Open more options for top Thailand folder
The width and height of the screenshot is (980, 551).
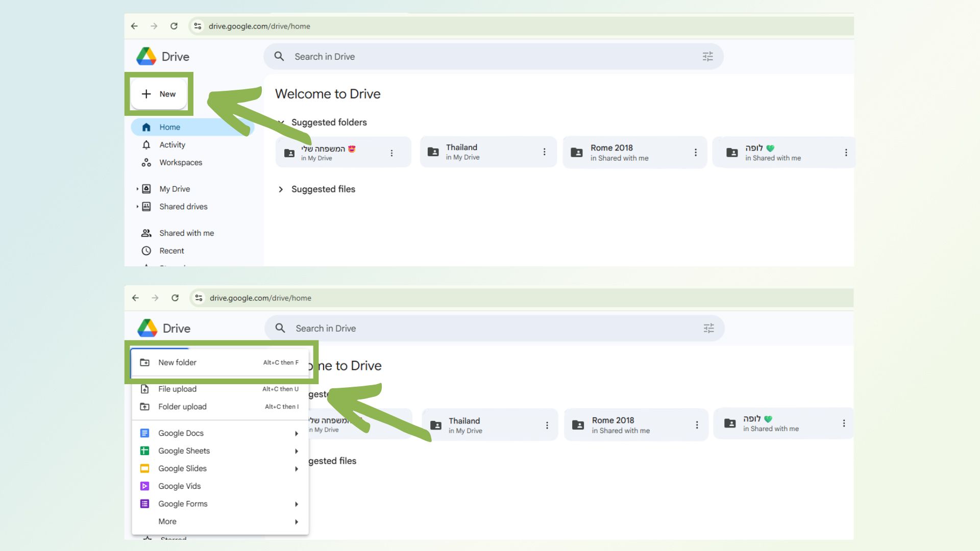[x=544, y=152]
